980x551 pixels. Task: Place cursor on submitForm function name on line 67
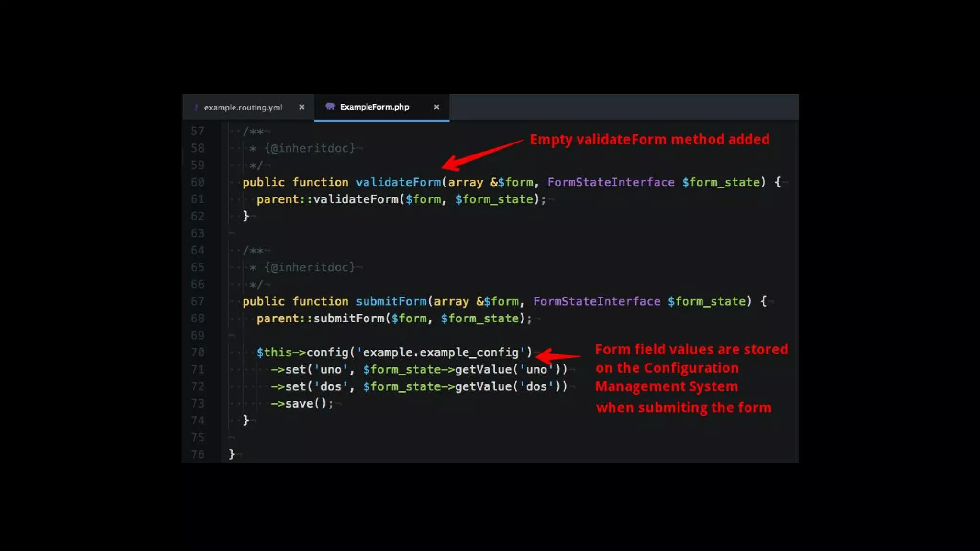pyautogui.click(x=391, y=301)
